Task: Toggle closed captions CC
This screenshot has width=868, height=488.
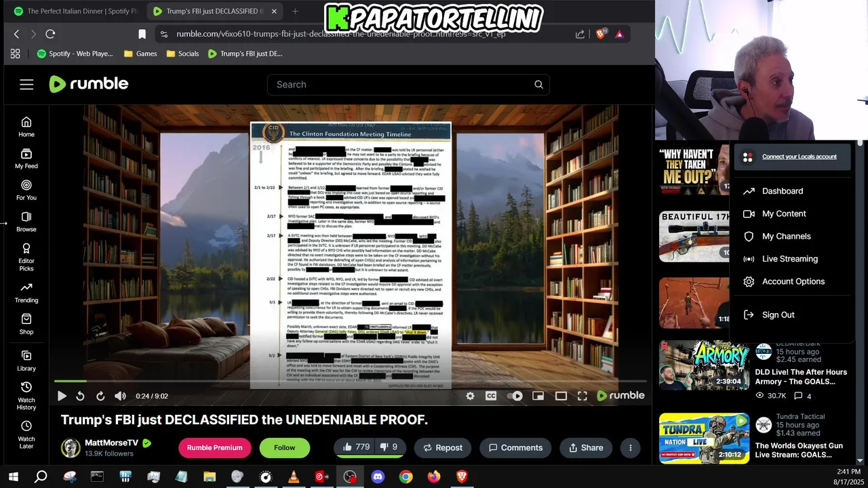Action: [491, 396]
